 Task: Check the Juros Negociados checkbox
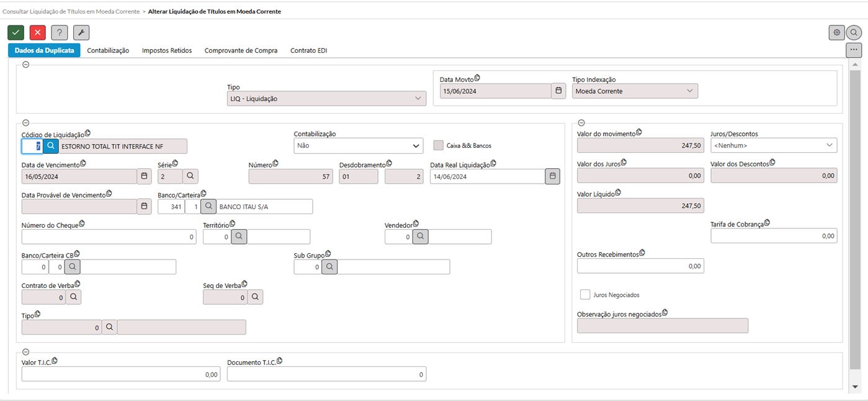click(x=584, y=295)
